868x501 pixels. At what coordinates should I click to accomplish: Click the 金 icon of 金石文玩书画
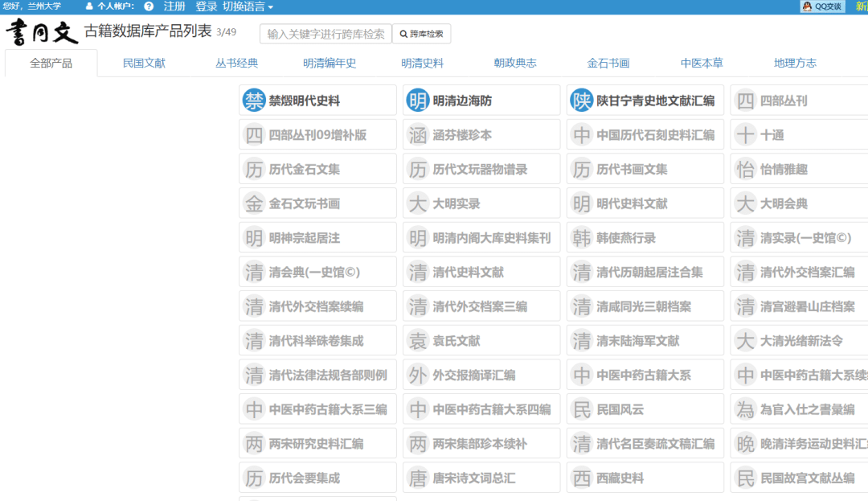coord(254,203)
